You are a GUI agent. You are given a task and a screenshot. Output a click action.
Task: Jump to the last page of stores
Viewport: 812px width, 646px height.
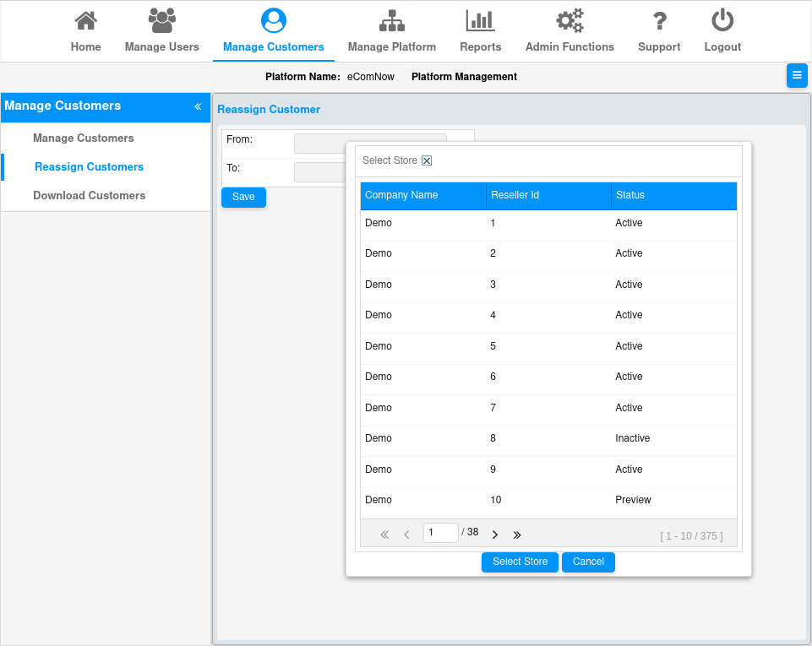click(517, 534)
